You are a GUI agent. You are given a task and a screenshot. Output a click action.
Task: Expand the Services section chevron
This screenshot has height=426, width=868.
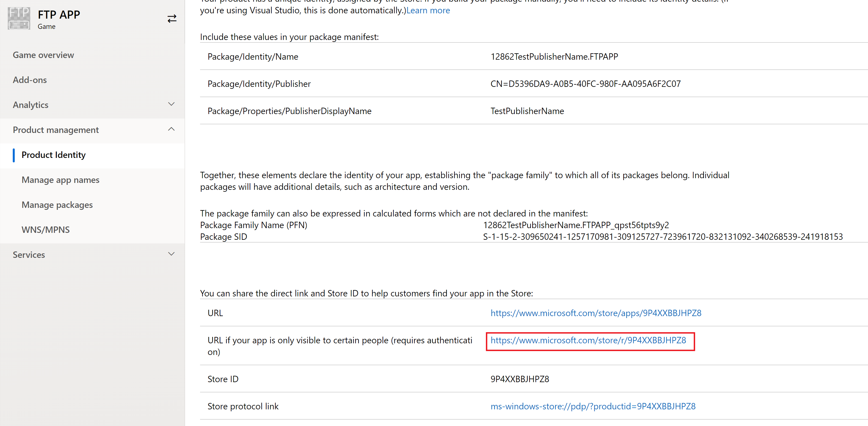tap(171, 254)
